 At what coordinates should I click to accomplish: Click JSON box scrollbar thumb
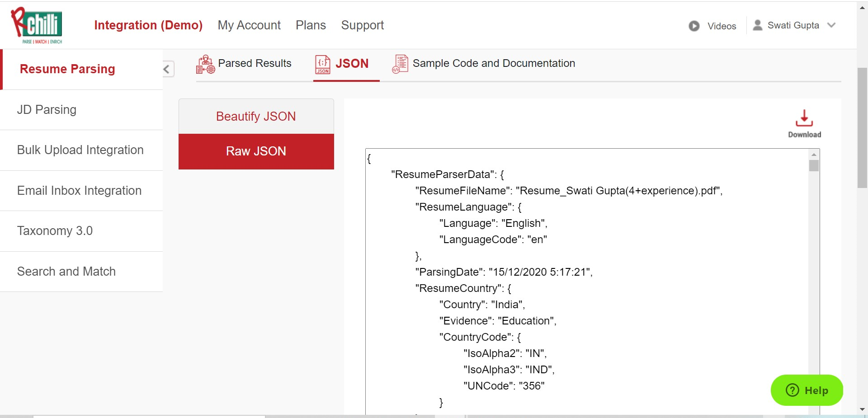pos(814,166)
